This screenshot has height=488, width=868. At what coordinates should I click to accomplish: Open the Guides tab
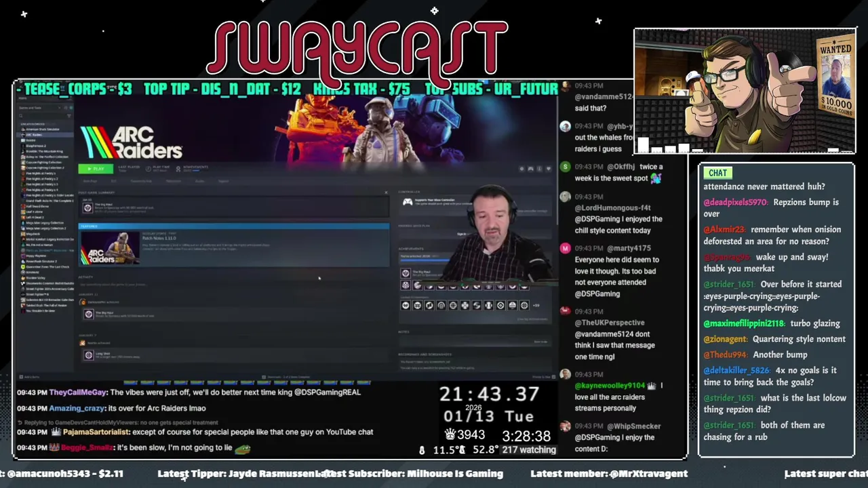click(x=200, y=181)
